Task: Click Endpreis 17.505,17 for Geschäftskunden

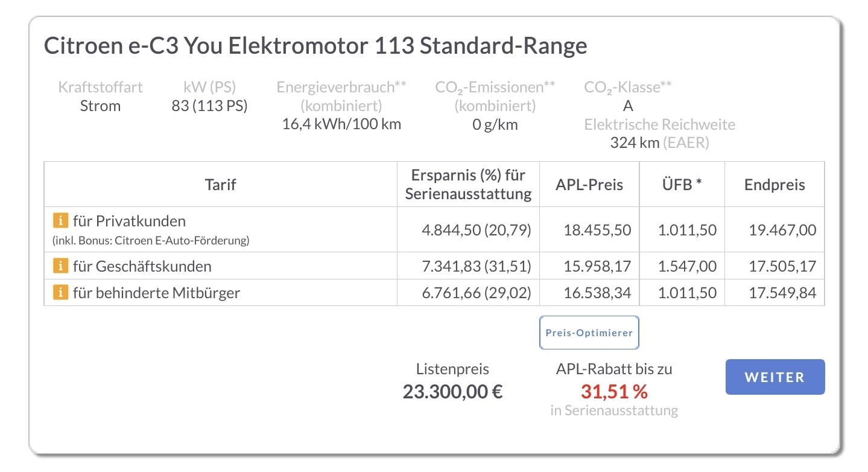Action: point(782,266)
